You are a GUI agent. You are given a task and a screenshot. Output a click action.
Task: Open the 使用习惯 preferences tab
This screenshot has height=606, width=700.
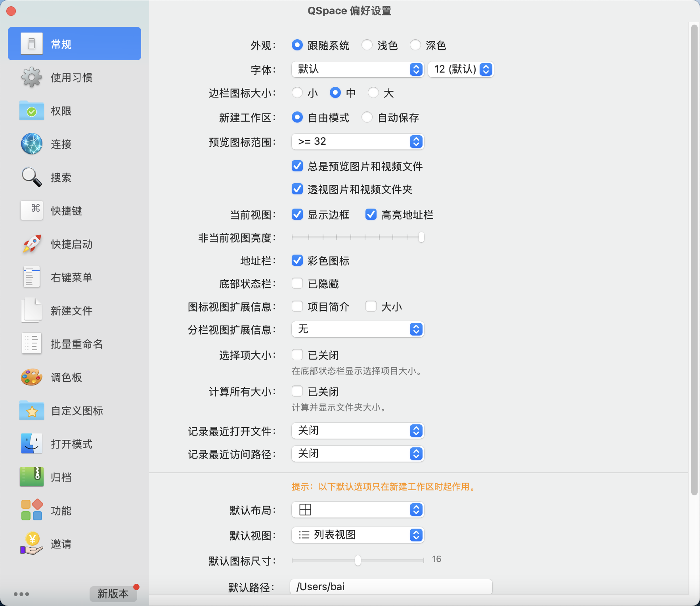click(x=75, y=77)
